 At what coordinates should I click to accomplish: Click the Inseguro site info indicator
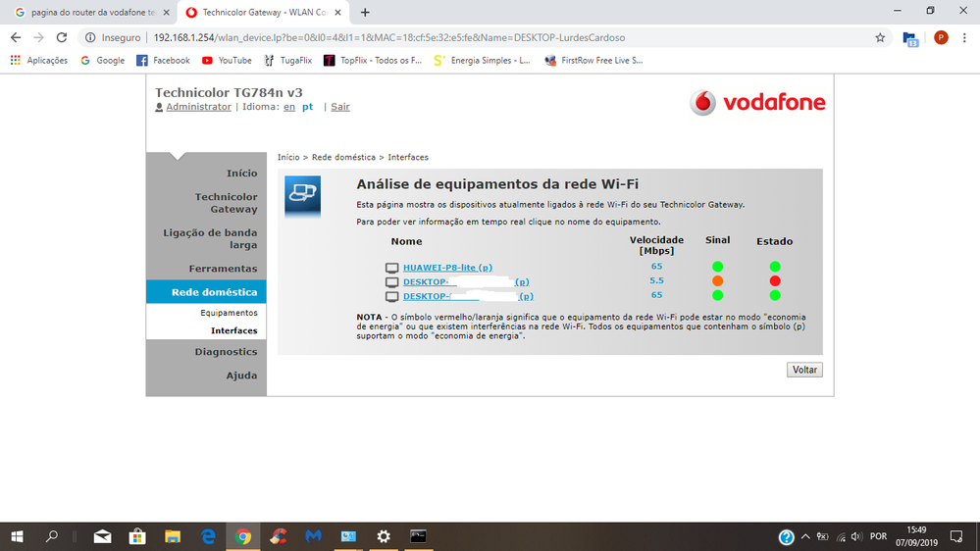coord(113,37)
